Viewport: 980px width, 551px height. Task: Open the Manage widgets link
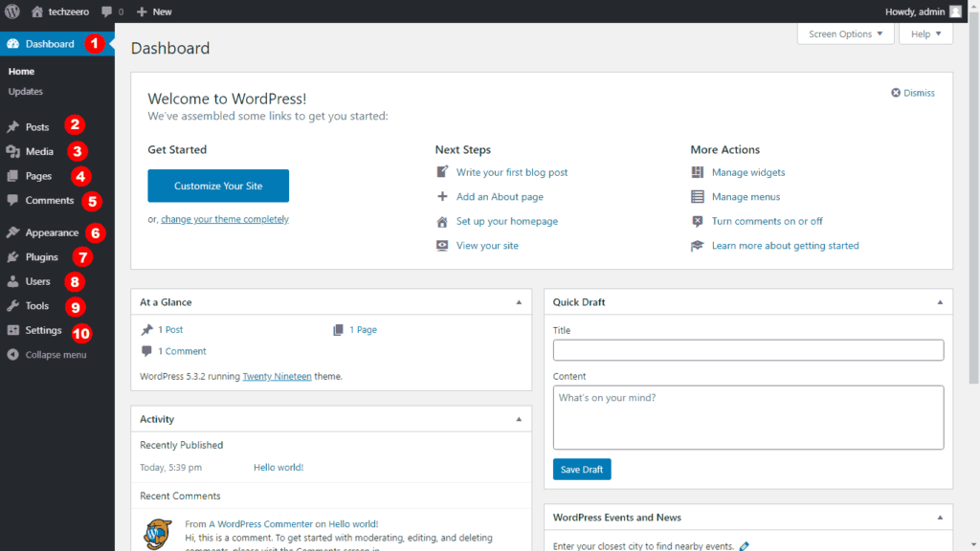click(x=748, y=172)
